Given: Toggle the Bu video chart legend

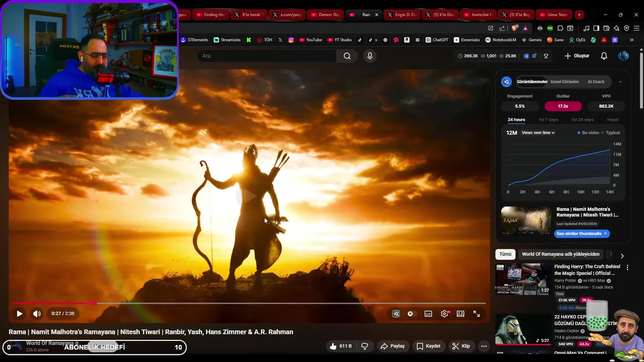Looking at the screenshot, I should coord(588,133).
